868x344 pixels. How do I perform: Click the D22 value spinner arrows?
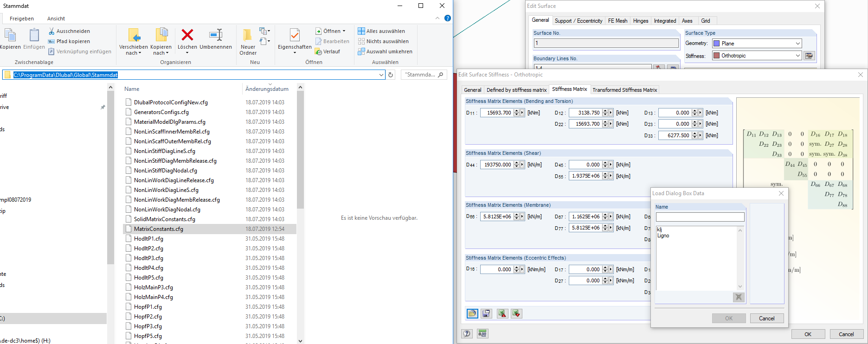pyautogui.click(x=605, y=124)
